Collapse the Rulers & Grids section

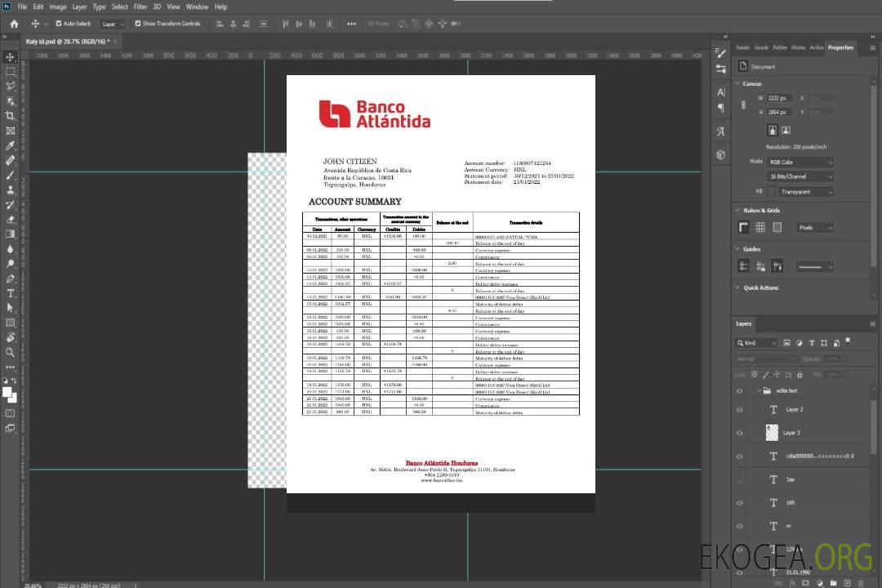click(737, 210)
